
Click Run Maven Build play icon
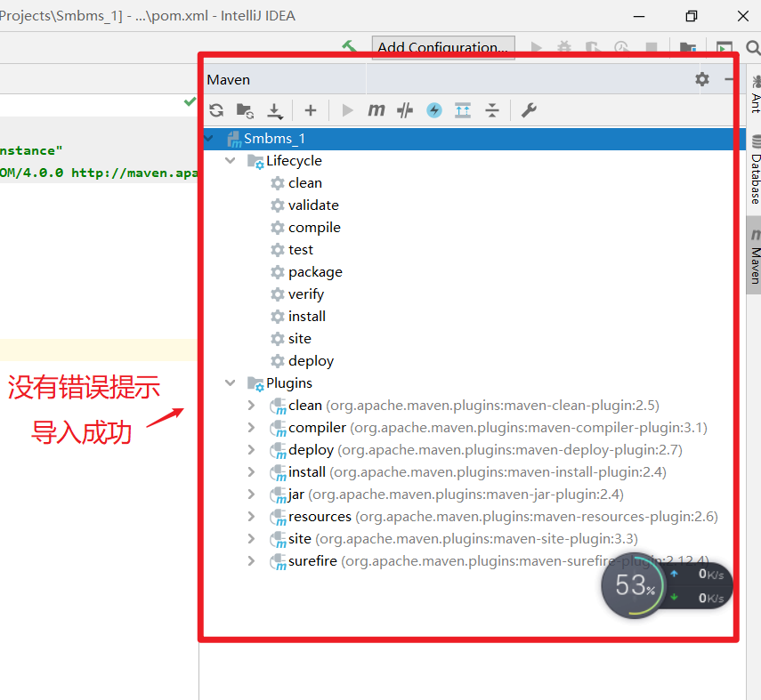[347, 110]
